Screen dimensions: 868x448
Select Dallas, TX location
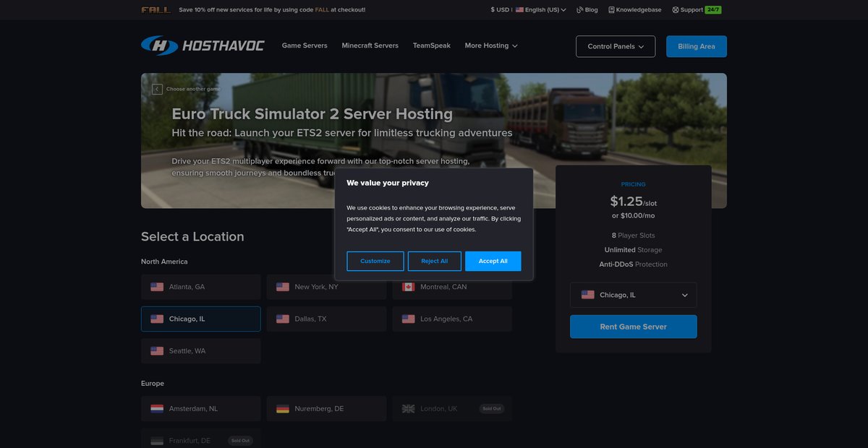[326, 319]
